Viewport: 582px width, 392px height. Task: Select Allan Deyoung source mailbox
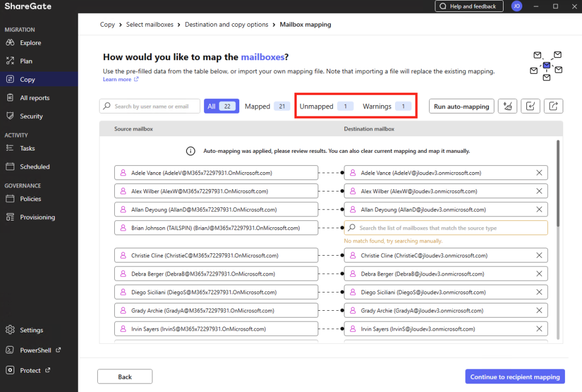point(216,210)
